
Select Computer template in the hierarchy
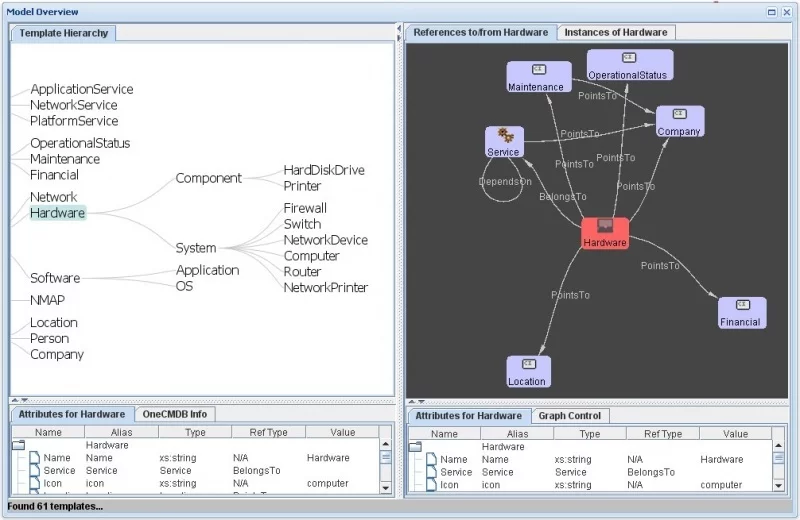coord(311,256)
